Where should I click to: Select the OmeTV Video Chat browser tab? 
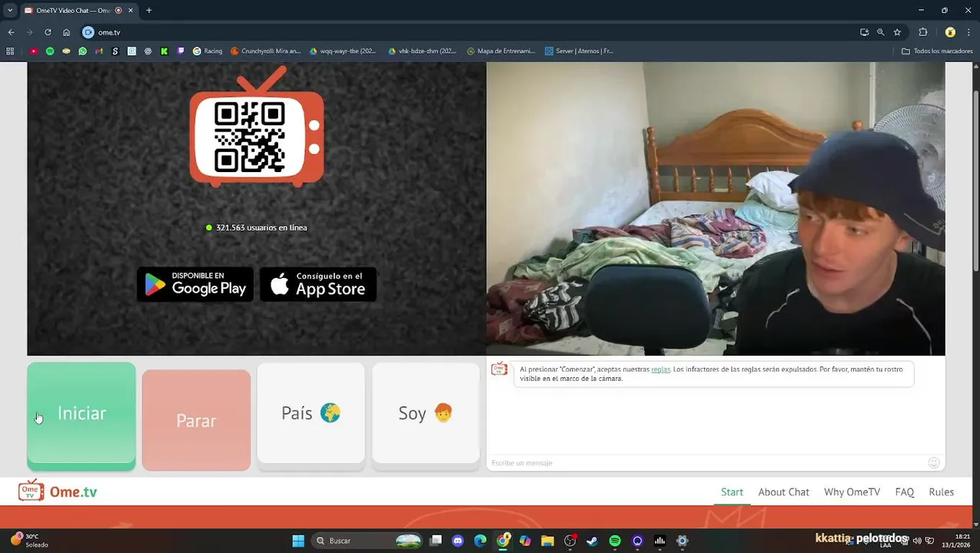pos(77,10)
